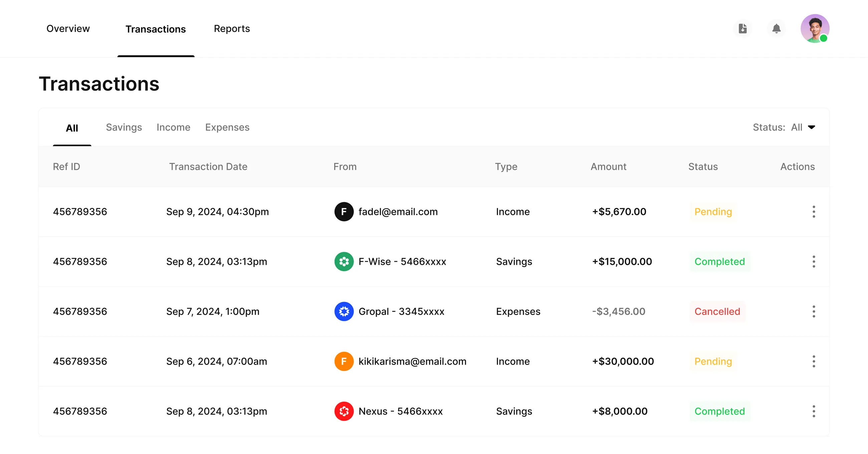The width and height of the screenshot is (868, 454).
Task: Click the red Nexus logo icon
Action: click(344, 411)
